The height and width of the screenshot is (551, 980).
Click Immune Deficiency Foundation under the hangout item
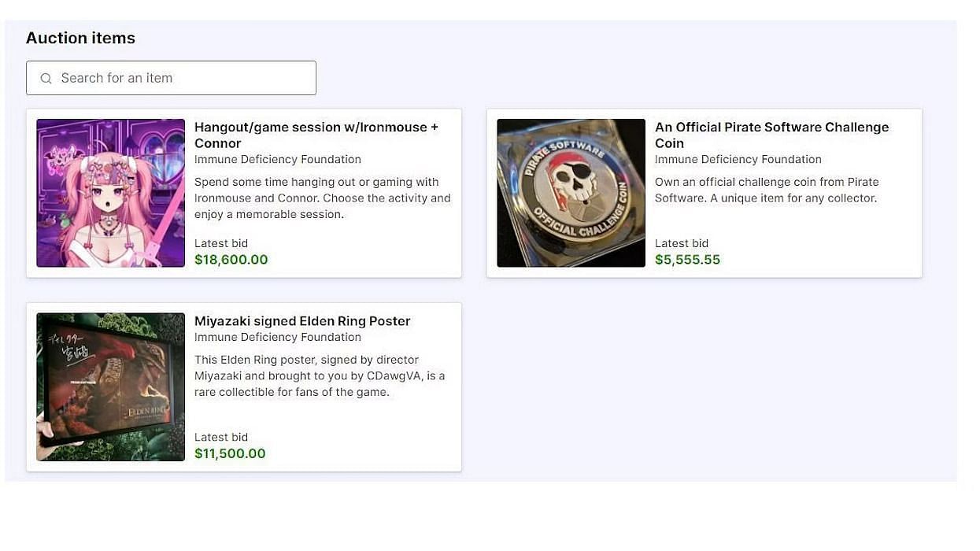278,159
